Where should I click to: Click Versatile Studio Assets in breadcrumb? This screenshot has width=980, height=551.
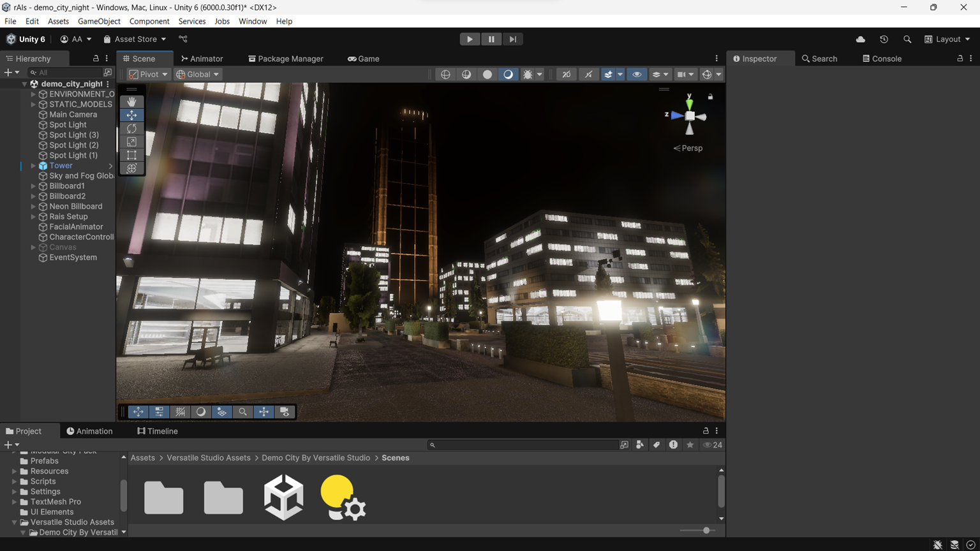[209, 458]
